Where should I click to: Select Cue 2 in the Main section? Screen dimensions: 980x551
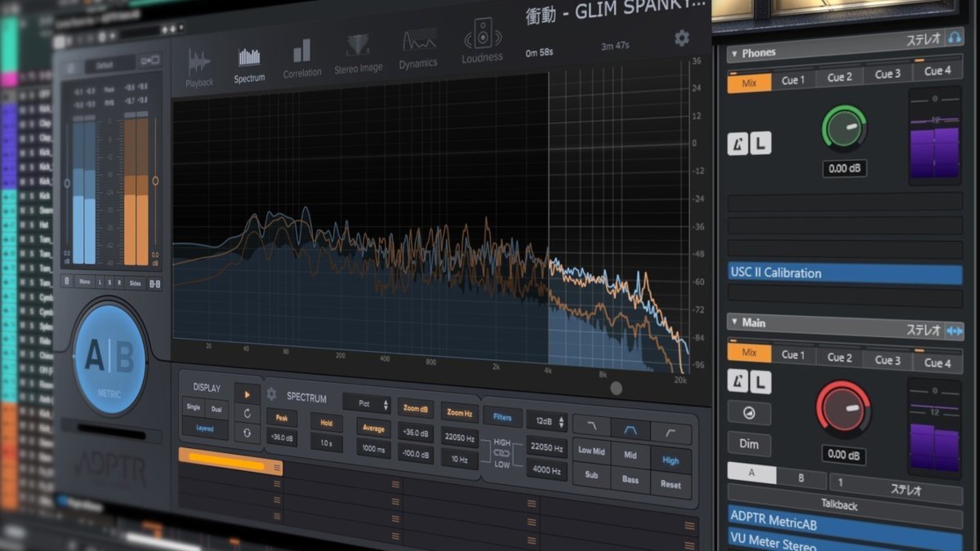pyautogui.click(x=840, y=357)
